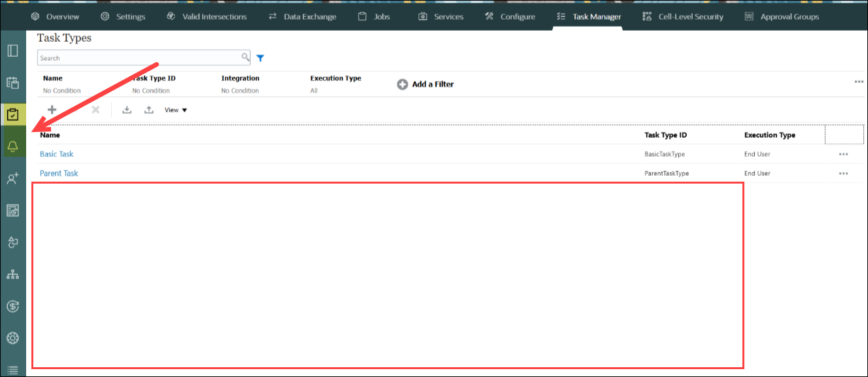The width and height of the screenshot is (868, 377).
Task: Click the greyed-out delete X icon
Action: pyautogui.click(x=95, y=110)
